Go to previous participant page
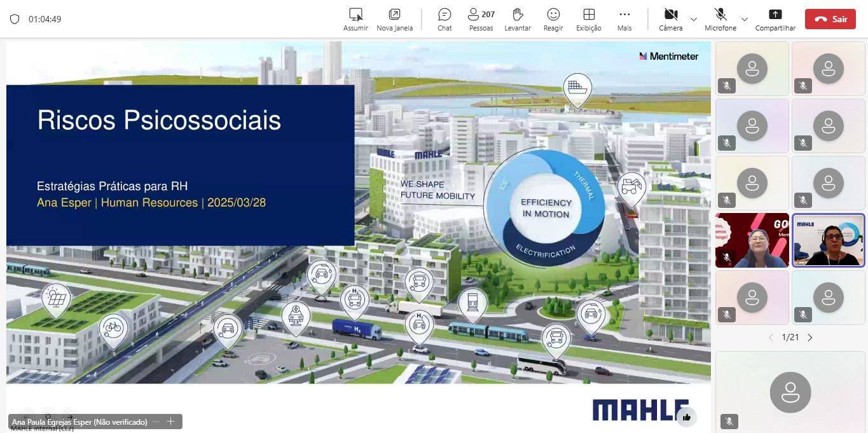This screenshot has height=433, width=868. coord(771,338)
